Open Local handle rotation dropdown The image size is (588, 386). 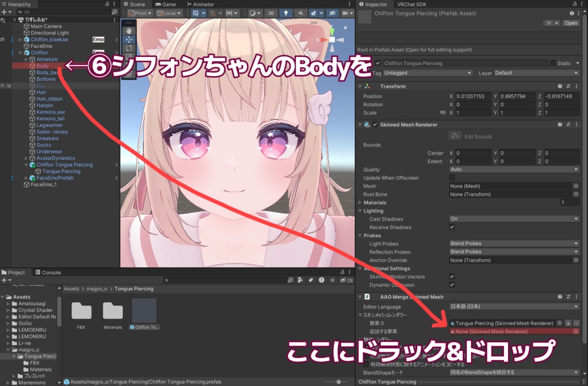pos(168,13)
